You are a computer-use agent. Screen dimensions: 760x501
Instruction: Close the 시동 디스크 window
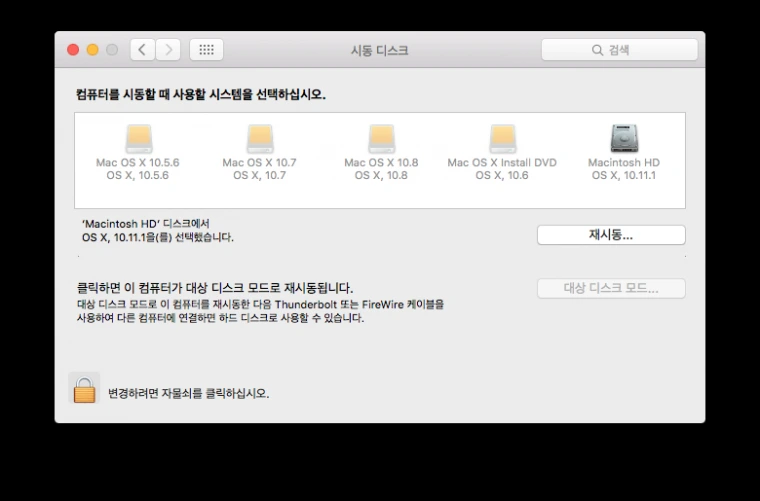(73, 50)
